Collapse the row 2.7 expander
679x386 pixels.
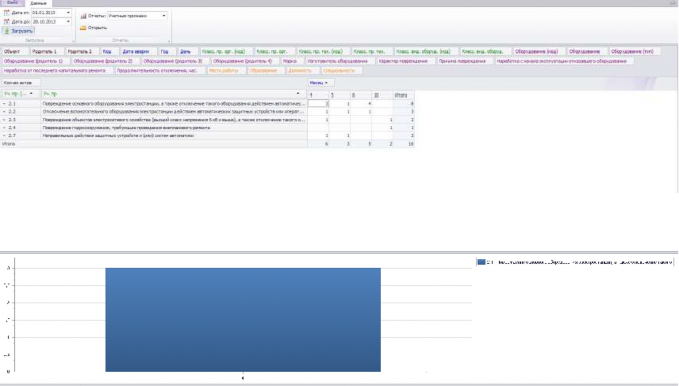point(4,136)
